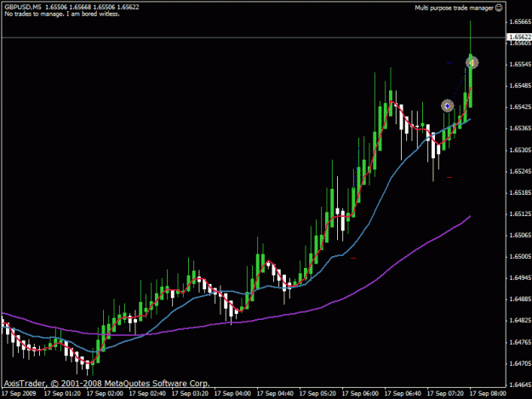Viewport: 532px width, 399px height.
Task: Click the 1.65125 price scale value
Action: (x=520, y=214)
